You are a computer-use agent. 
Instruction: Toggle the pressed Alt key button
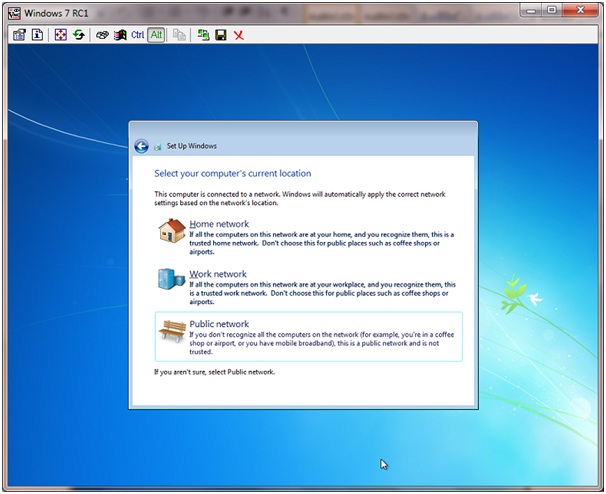[156, 35]
